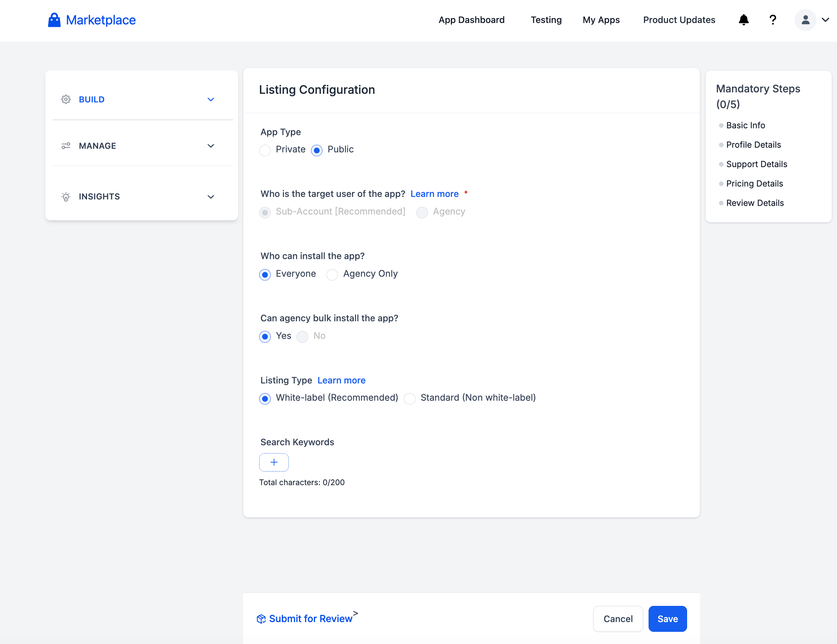Select the Private app type
Image resolution: width=837 pixels, height=644 pixels.
[x=265, y=150]
